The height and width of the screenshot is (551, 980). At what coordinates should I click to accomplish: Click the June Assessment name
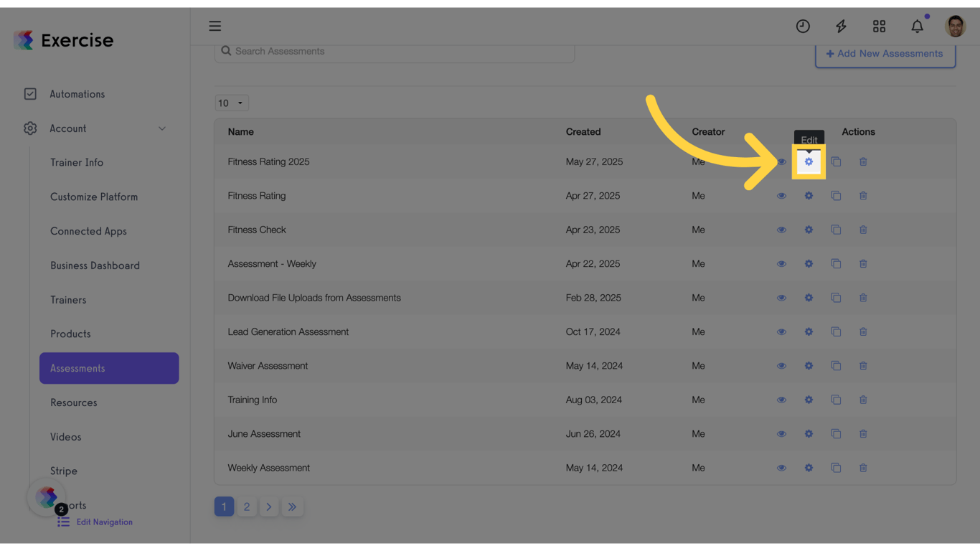pyautogui.click(x=264, y=434)
